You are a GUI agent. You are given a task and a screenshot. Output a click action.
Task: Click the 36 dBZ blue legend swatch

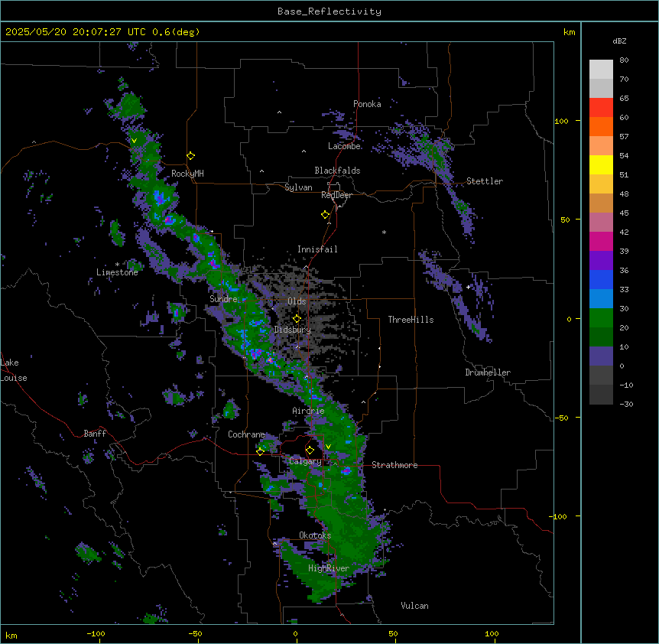[x=601, y=279]
